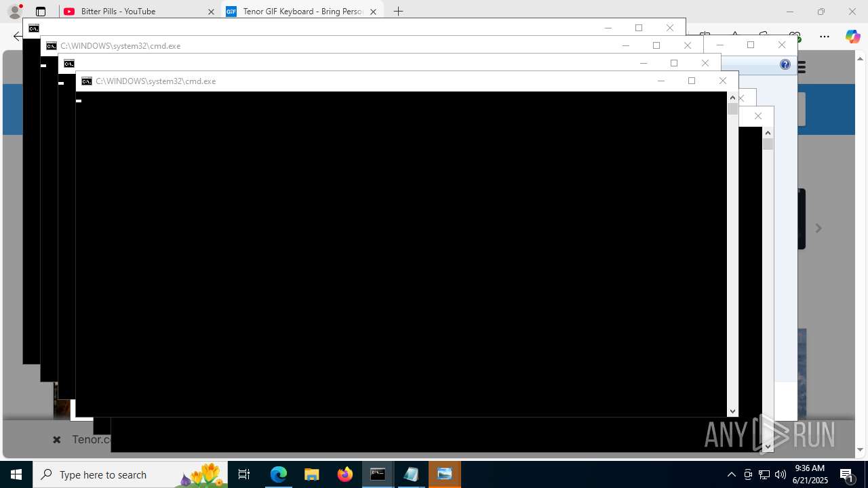The height and width of the screenshot is (488, 868).
Task: Open the network icon in the system tray
Action: tap(764, 474)
